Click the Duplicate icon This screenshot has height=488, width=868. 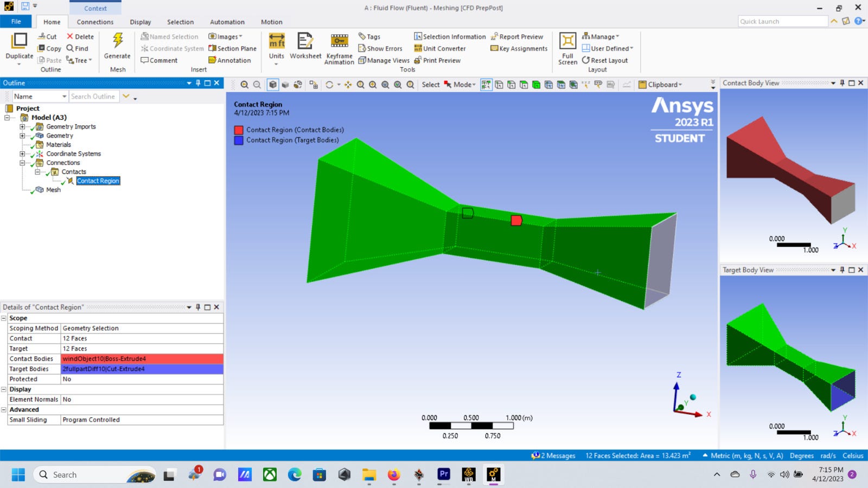(19, 41)
